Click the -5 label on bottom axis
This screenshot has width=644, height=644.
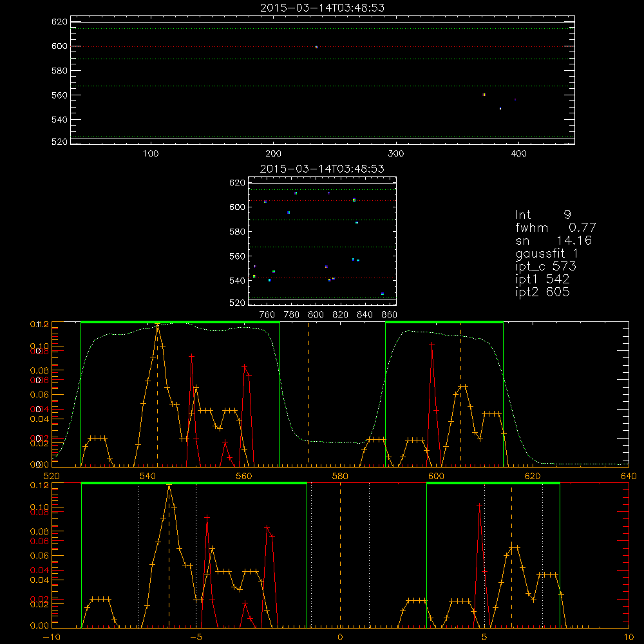(196, 638)
